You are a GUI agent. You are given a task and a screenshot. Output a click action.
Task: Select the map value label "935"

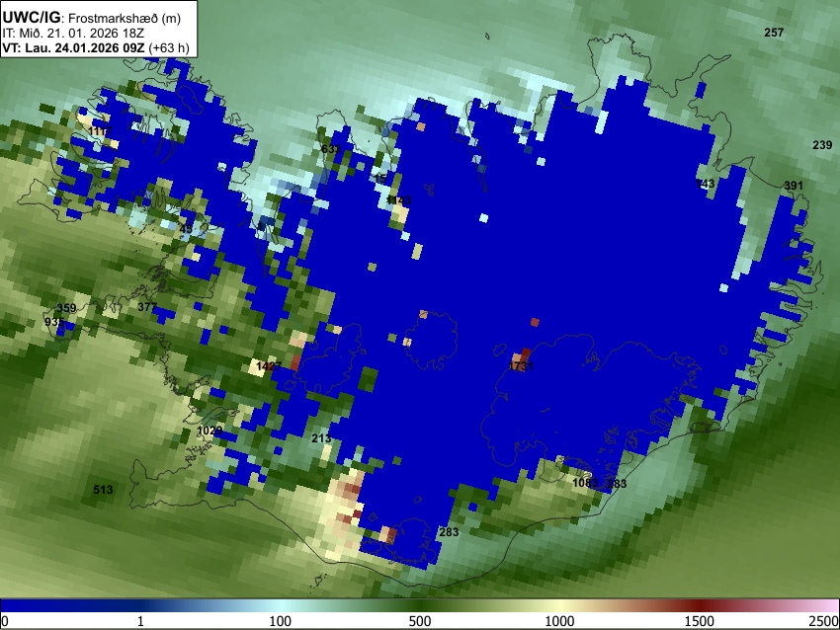click(54, 322)
